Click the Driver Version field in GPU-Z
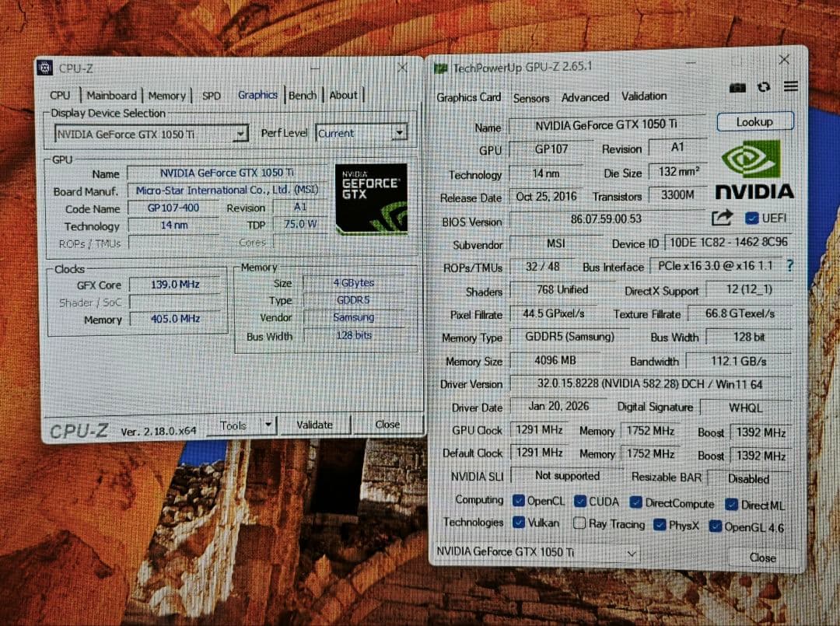The image size is (840, 626). coord(650,384)
